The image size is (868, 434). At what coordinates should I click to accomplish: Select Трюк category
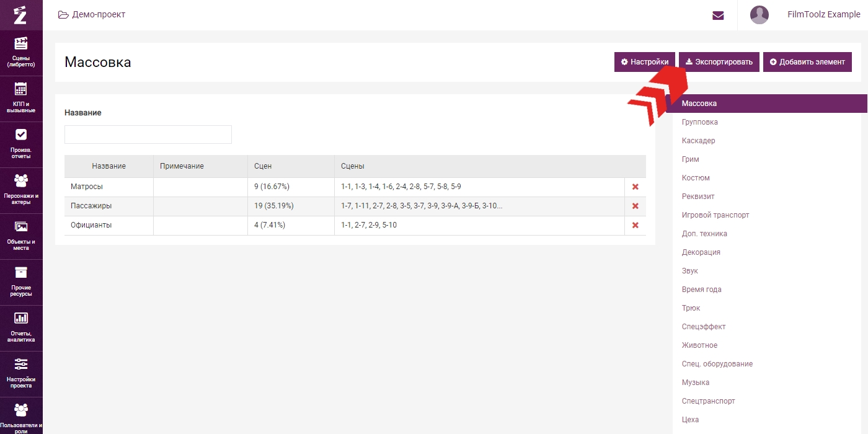pos(691,308)
